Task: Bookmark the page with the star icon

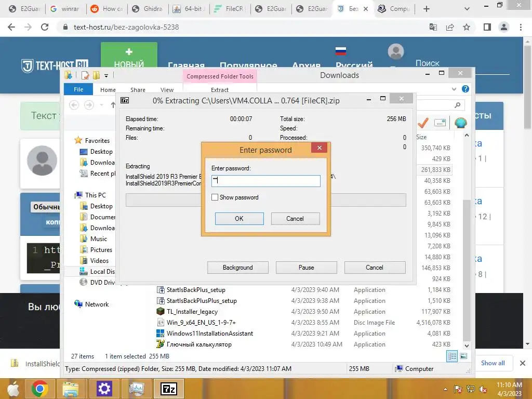Action: coord(467,27)
